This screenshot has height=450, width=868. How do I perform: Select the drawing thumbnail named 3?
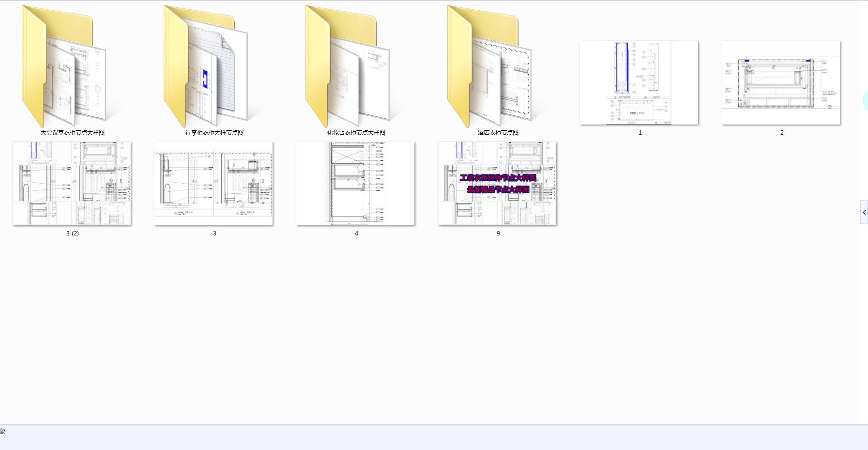click(x=213, y=183)
